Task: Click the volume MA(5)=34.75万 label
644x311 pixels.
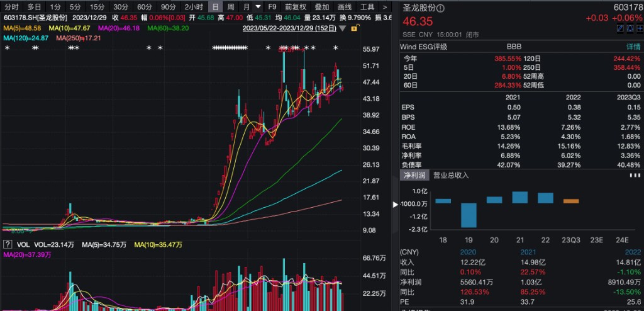Action: pyautogui.click(x=104, y=245)
